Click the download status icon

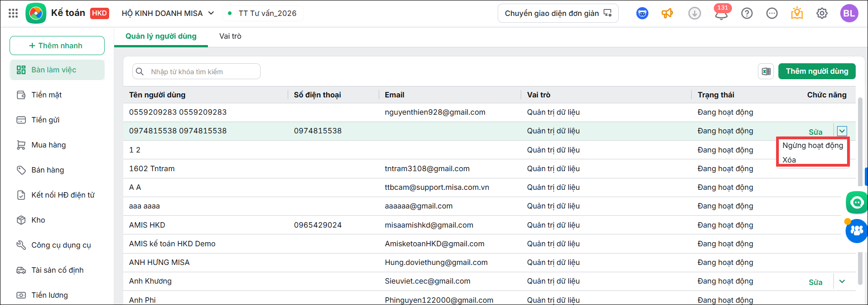click(694, 13)
